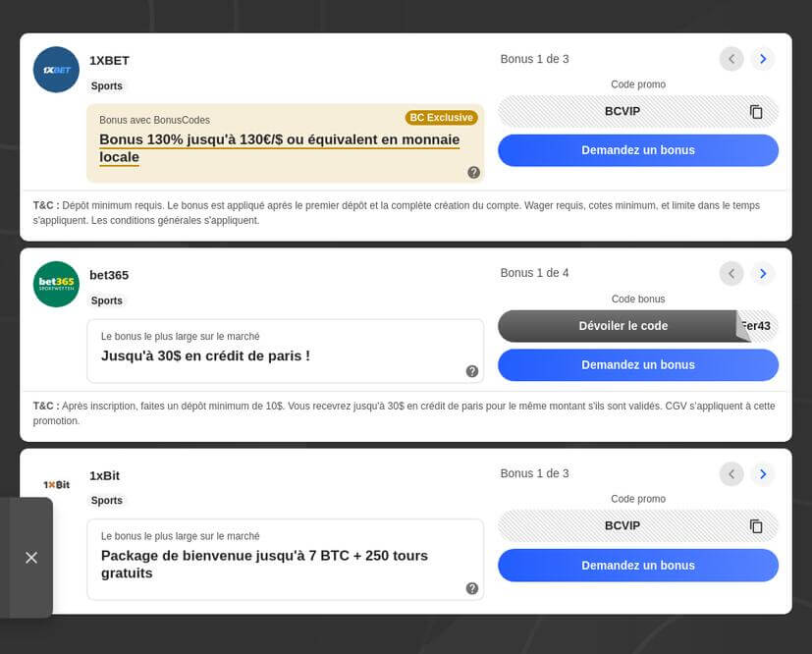Open help icon on 1XBET bonus box

tap(473, 173)
